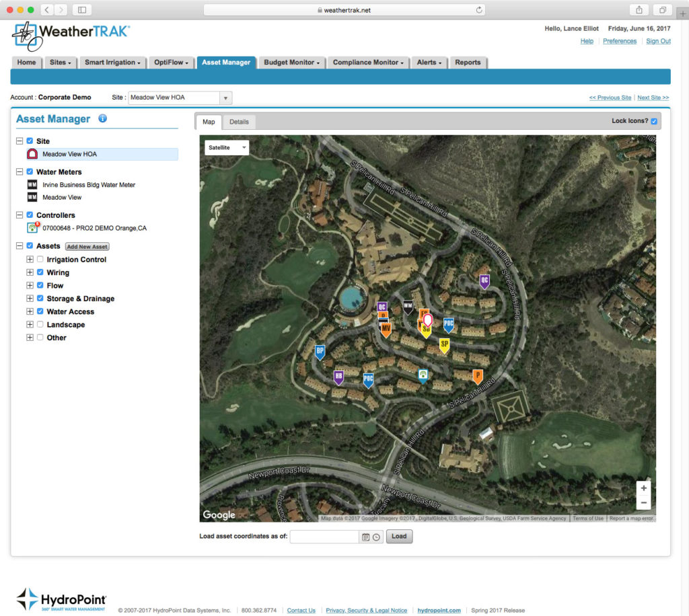Click the map zoom in control

tap(643, 488)
